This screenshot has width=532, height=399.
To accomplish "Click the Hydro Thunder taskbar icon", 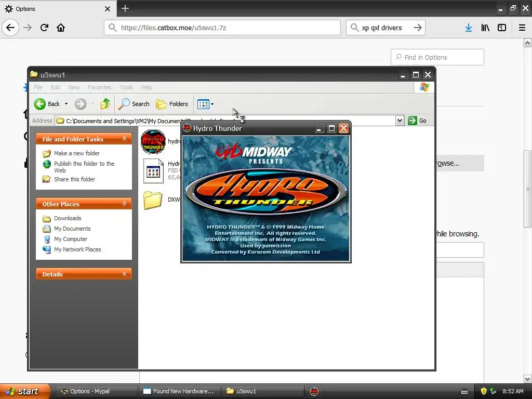I will tap(314, 392).
